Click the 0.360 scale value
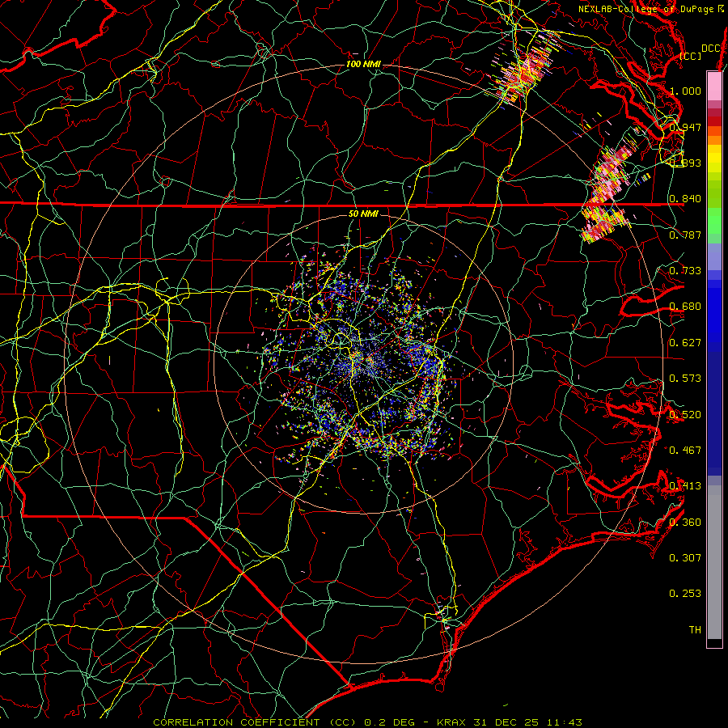This screenshot has height=728, width=728. (685, 523)
